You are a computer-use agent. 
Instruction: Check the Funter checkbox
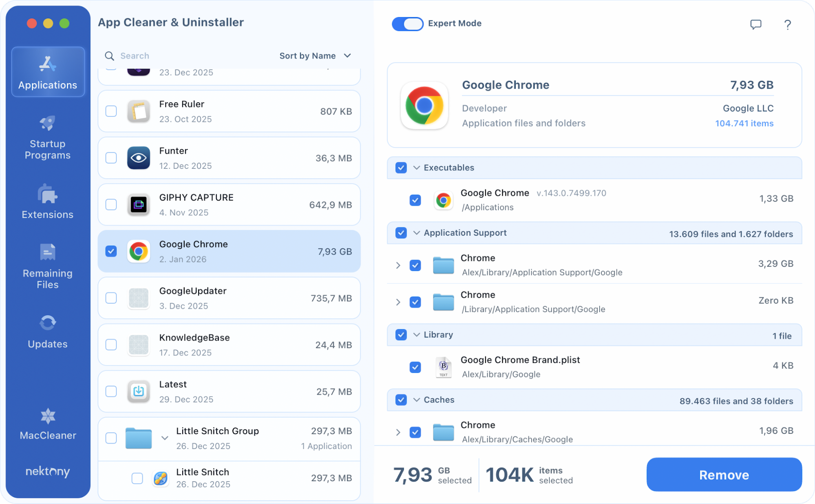111,158
